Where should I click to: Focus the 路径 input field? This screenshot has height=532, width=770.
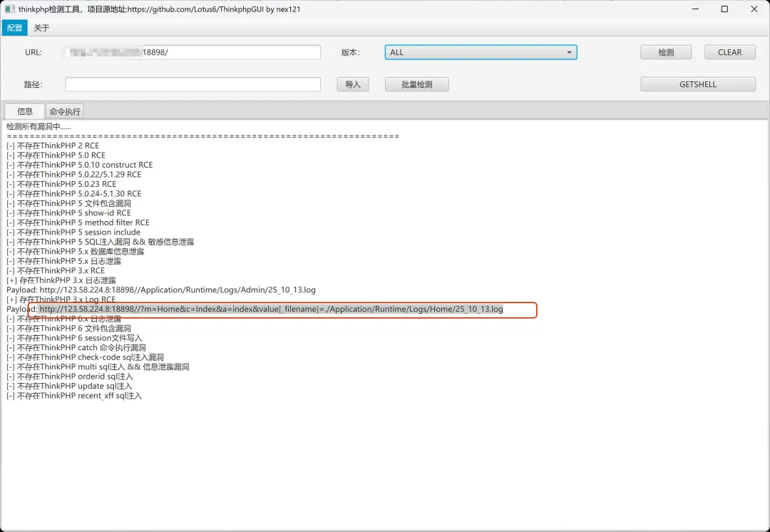(x=193, y=84)
